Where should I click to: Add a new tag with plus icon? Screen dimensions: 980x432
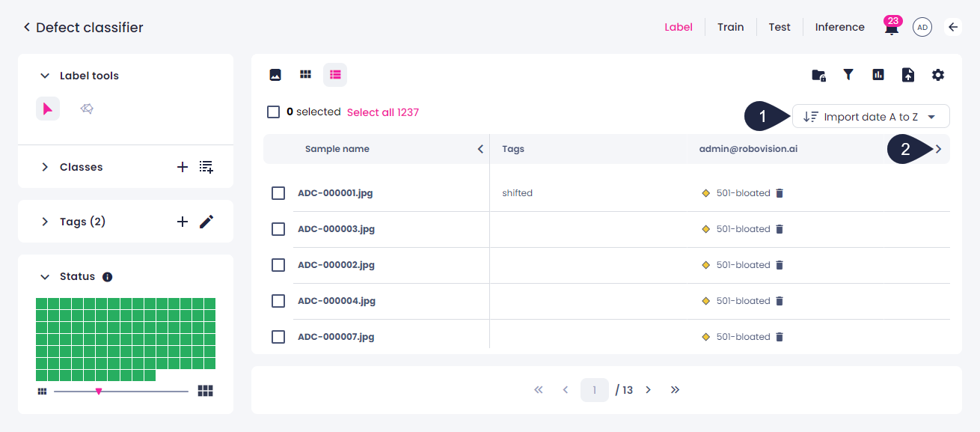pos(182,222)
